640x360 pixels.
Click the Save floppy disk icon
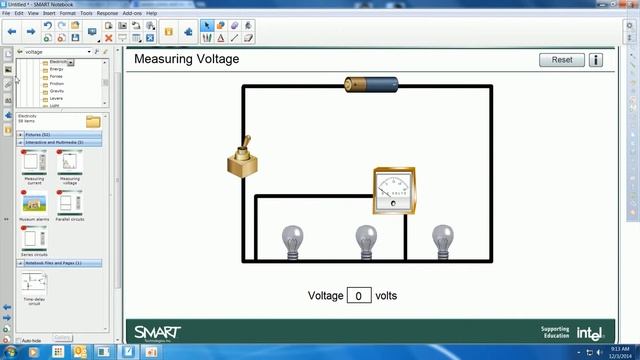pos(75,38)
